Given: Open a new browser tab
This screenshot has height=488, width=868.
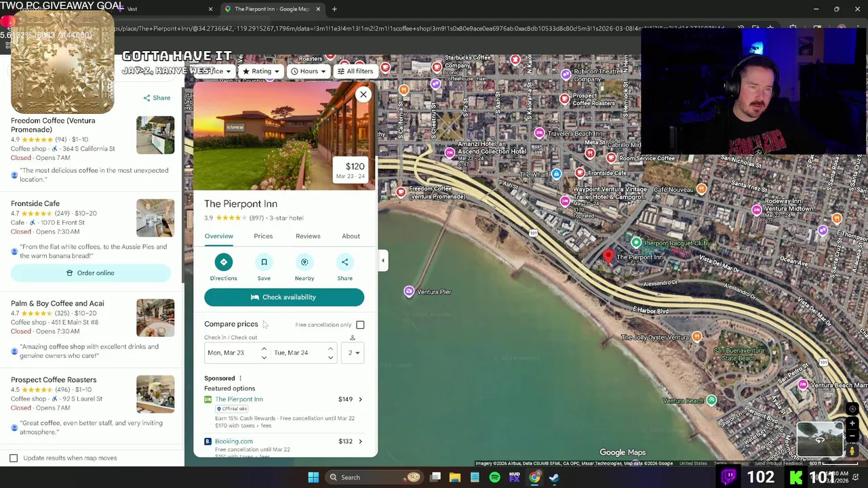Looking at the screenshot, I should (334, 9).
